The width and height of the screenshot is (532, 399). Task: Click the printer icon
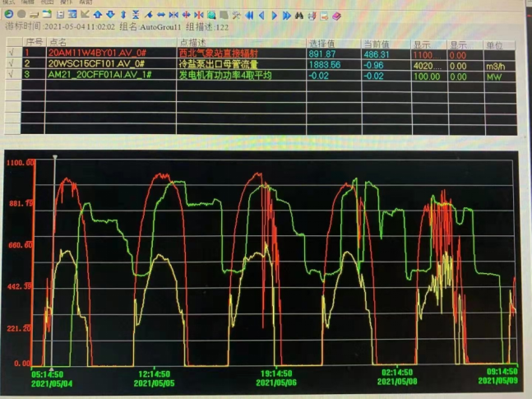click(312, 16)
